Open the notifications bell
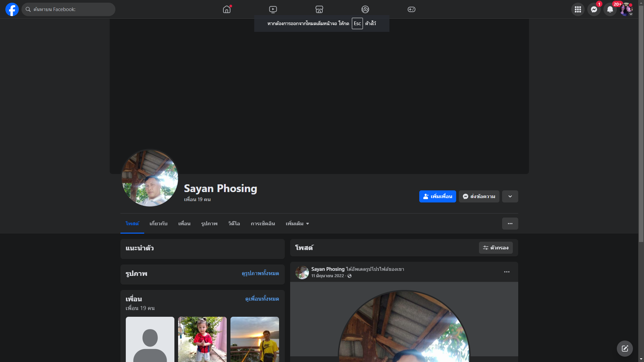The height and width of the screenshot is (362, 644). coord(610,9)
